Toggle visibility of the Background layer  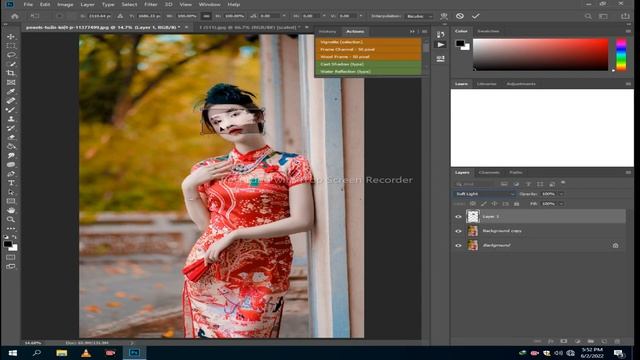click(458, 245)
